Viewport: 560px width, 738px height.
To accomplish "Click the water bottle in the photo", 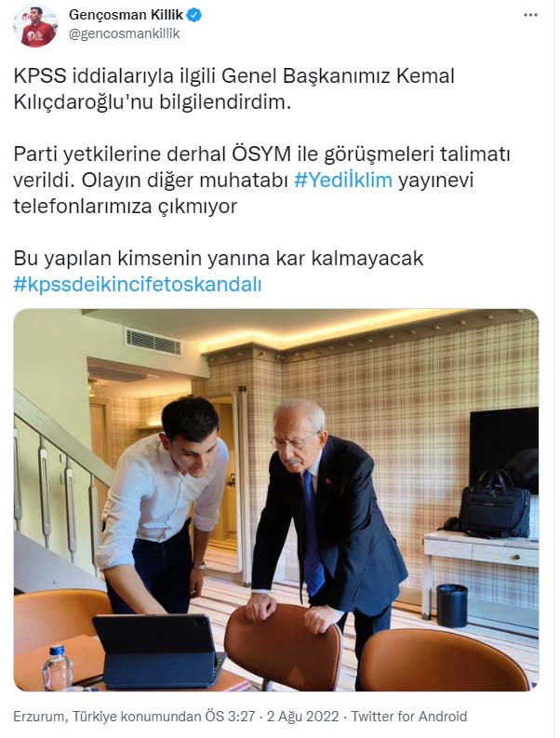I will tap(58, 668).
